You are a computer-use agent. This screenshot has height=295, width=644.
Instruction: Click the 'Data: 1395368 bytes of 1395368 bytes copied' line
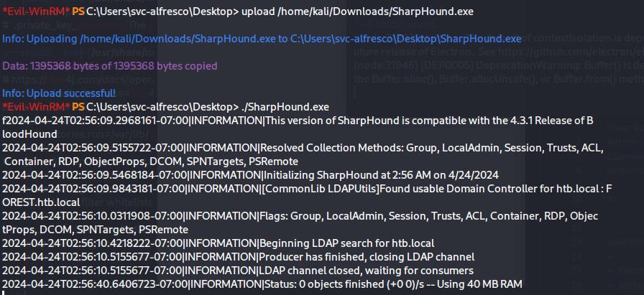click(110, 66)
